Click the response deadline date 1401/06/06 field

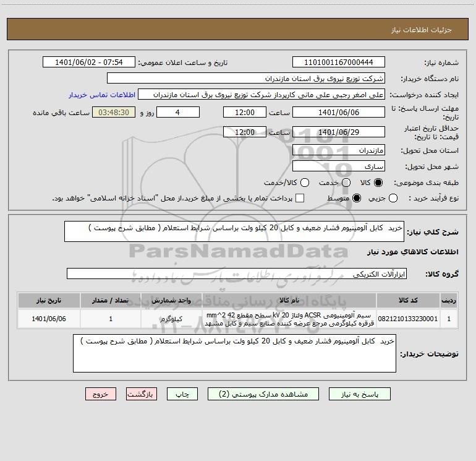[339, 112]
